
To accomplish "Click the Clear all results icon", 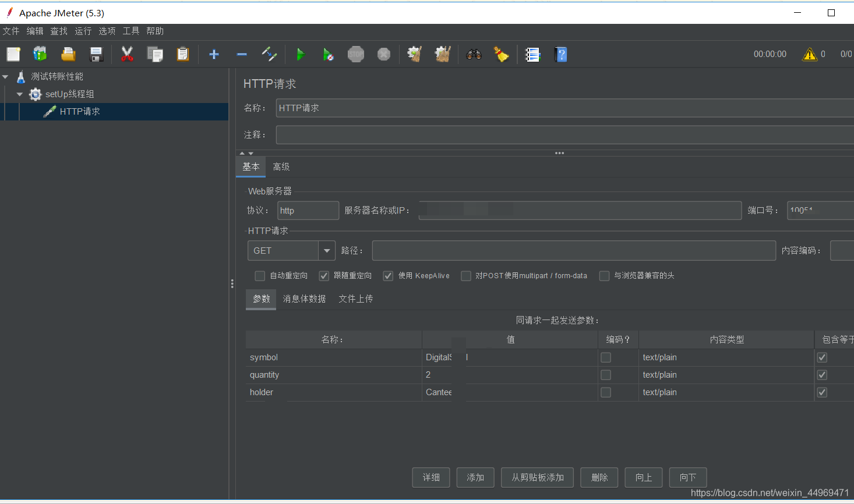I will pos(443,54).
